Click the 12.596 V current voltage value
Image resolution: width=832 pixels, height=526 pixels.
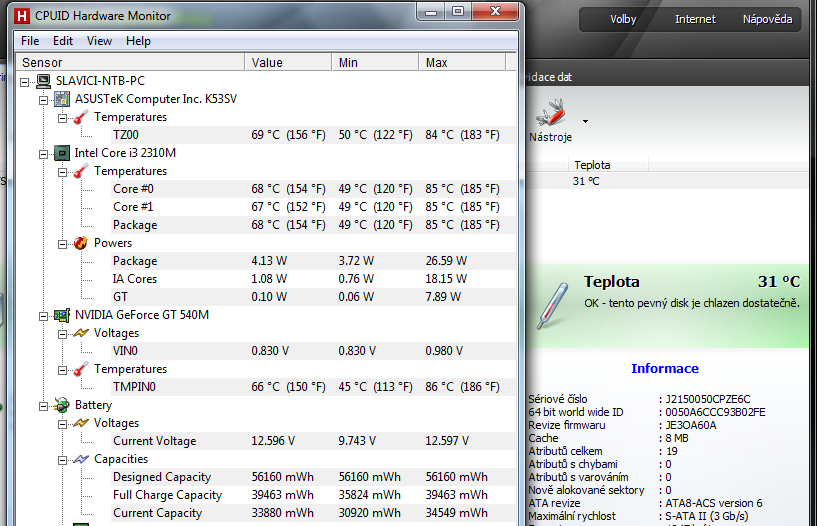(x=273, y=441)
